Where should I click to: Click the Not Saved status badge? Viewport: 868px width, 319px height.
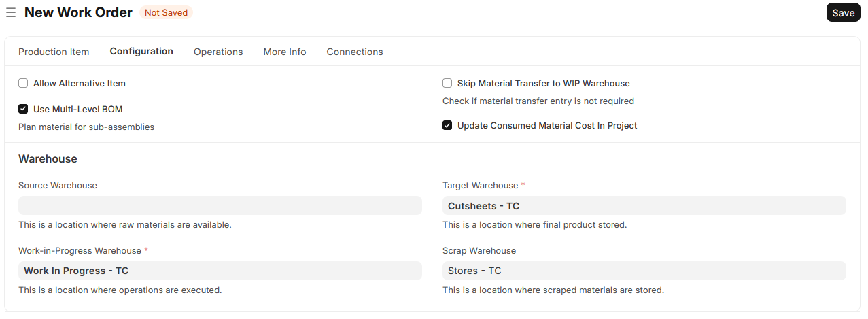pos(166,13)
